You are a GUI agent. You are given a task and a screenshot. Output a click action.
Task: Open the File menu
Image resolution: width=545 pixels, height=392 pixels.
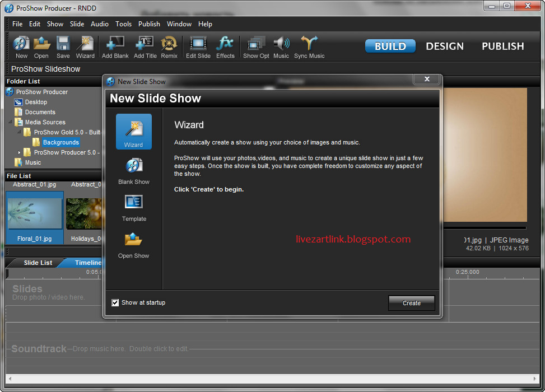[17, 24]
